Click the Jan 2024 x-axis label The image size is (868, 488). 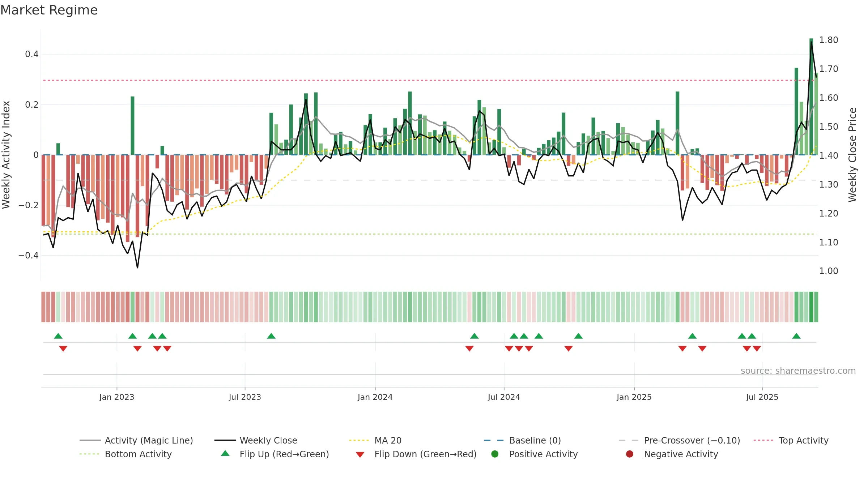[x=375, y=397]
